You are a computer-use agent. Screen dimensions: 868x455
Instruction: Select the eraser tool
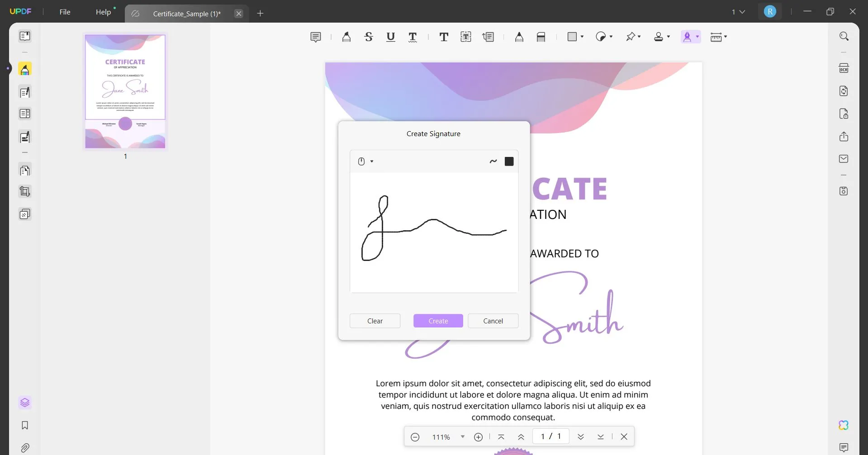[541, 37]
